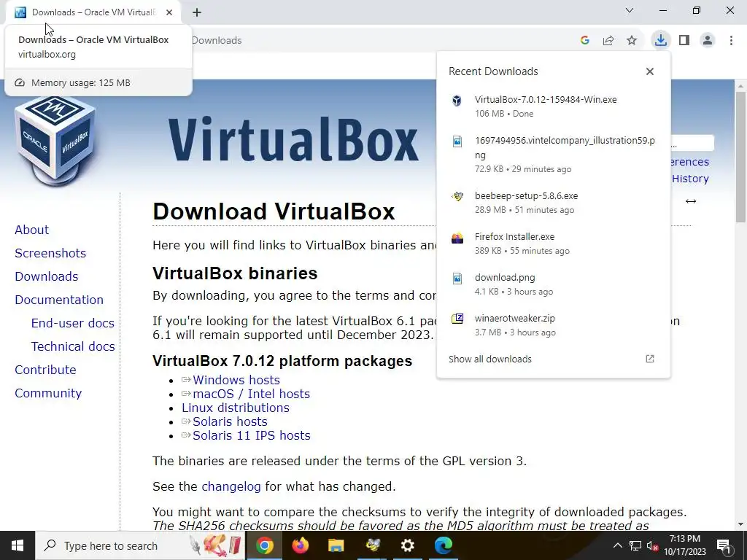Bookmark this page with the star icon

click(x=632, y=41)
